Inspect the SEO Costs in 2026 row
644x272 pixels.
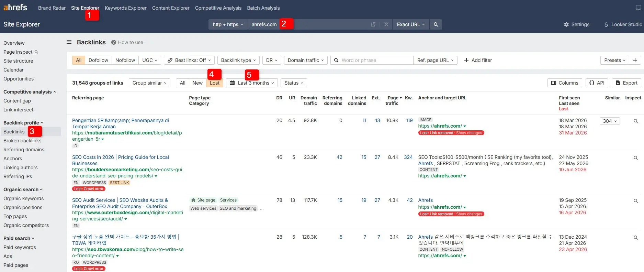(x=636, y=158)
